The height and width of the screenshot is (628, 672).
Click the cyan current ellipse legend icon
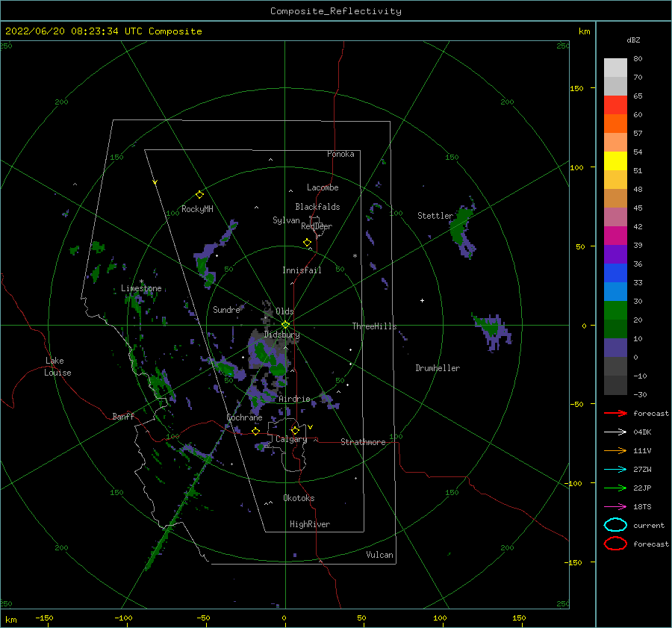(615, 525)
